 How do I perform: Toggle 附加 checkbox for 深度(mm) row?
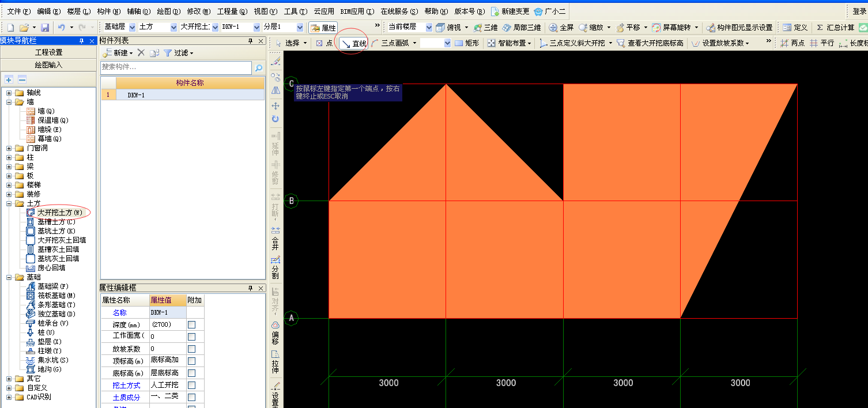click(x=192, y=325)
